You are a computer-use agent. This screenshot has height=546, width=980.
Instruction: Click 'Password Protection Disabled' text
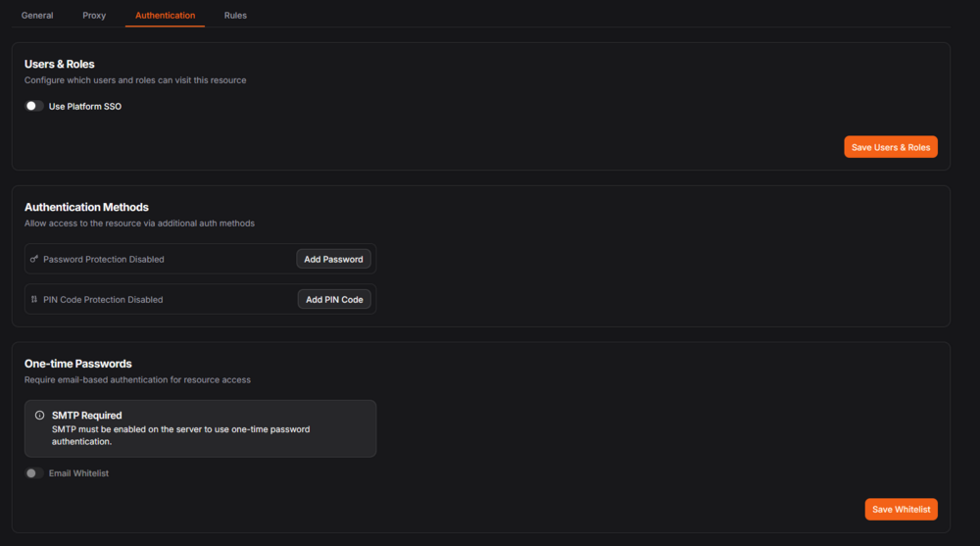(x=104, y=259)
